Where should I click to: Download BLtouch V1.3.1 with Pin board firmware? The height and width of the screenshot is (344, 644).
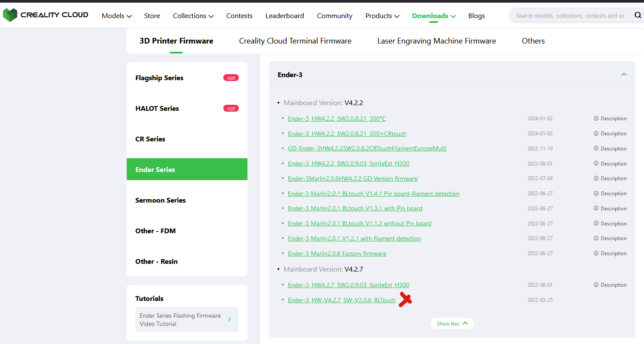(355, 208)
